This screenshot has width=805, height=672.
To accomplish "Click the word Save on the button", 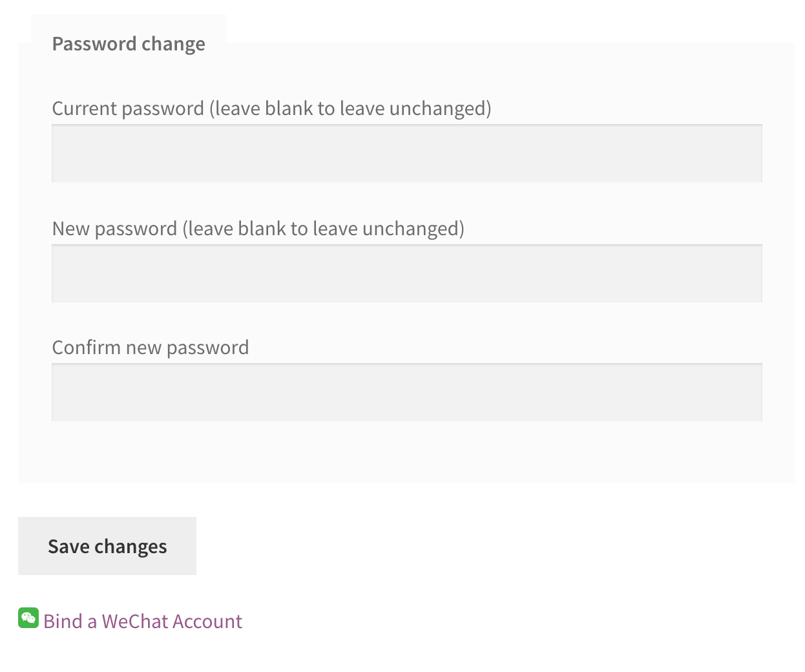I will [68, 547].
